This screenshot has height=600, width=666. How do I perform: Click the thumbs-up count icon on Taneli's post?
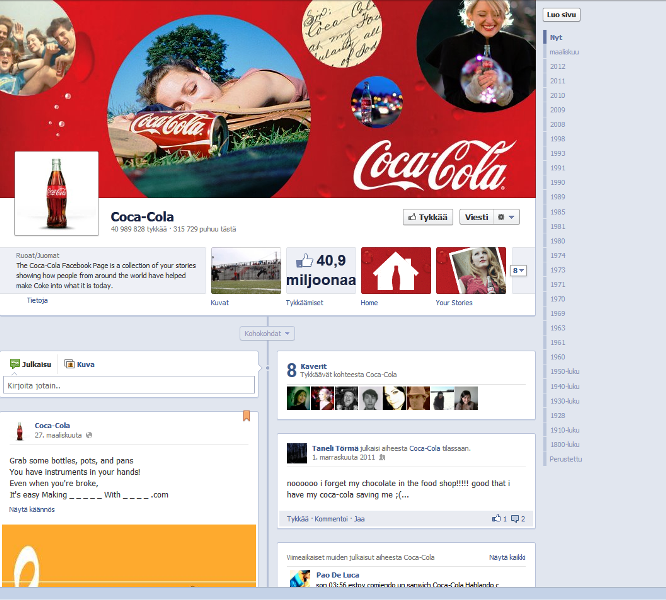click(x=499, y=518)
